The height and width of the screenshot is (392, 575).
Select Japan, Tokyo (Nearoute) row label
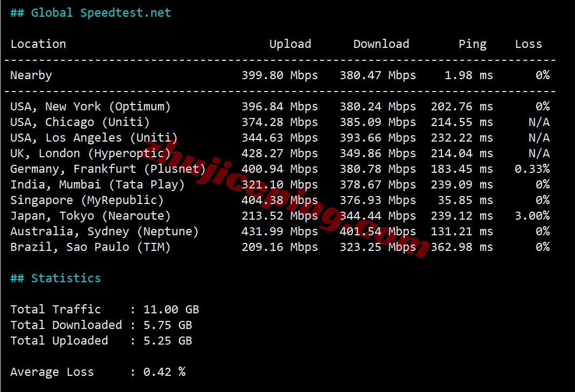tap(91, 216)
